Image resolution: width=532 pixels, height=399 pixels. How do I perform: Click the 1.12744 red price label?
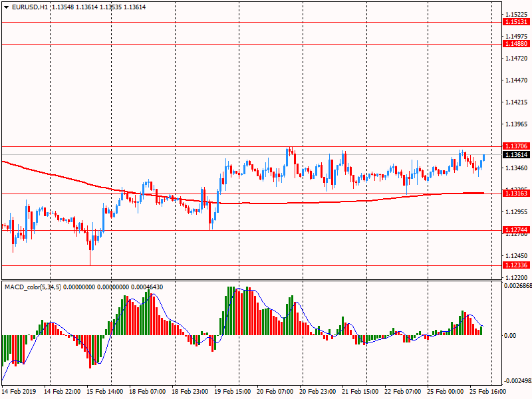(x=516, y=230)
